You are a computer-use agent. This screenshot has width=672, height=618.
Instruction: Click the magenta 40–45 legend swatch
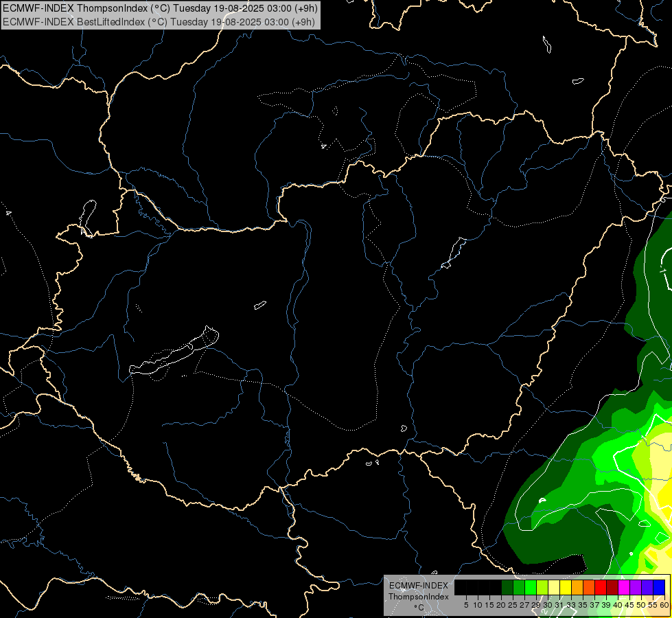pyautogui.click(x=623, y=587)
